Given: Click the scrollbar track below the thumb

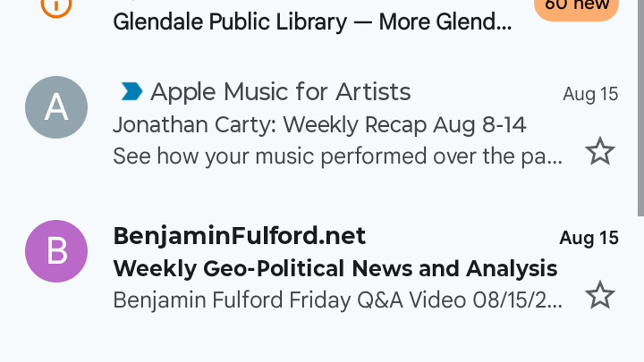Looking at the screenshot, I should (x=641, y=289).
